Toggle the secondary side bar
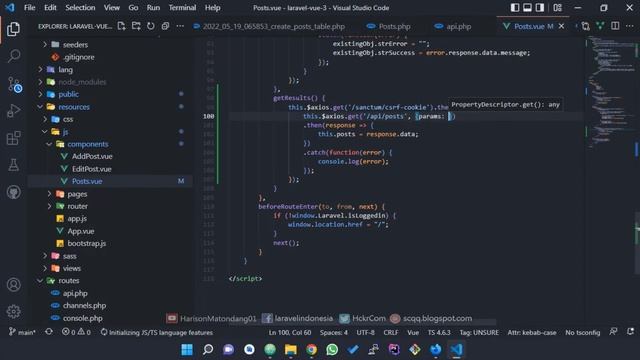Image resolution: width=640 pixels, height=360 pixels. coord(540,8)
